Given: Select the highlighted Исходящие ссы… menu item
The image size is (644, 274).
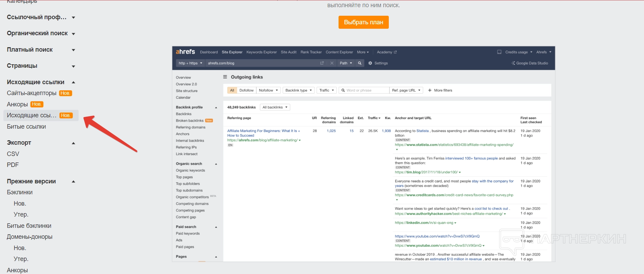Looking at the screenshot, I should coord(32,115).
